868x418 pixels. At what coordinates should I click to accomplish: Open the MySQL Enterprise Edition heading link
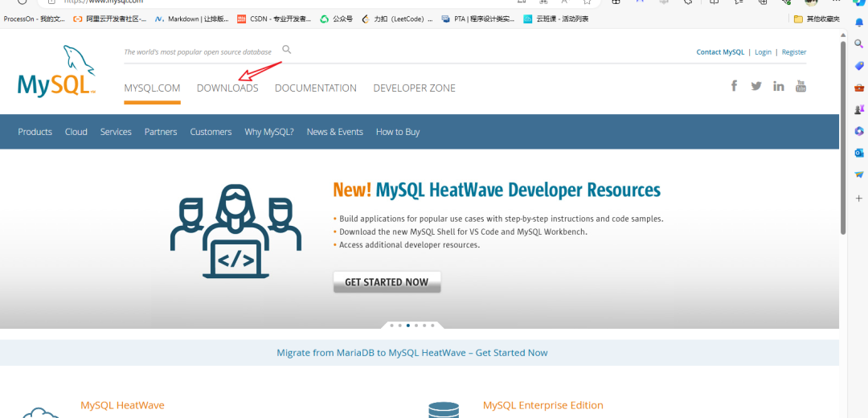[x=543, y=405]
